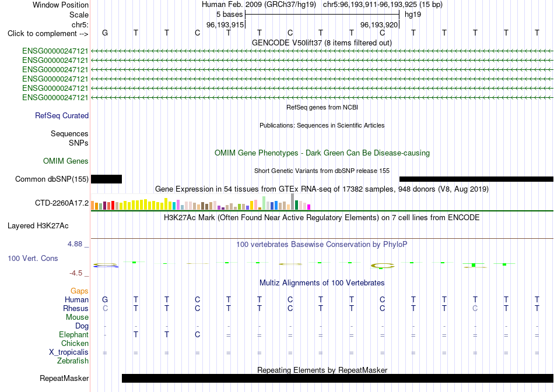Click the 'Layered H3K27Ac' track label
This screenshot has width=554, height=392.
[x=38, y=226]
